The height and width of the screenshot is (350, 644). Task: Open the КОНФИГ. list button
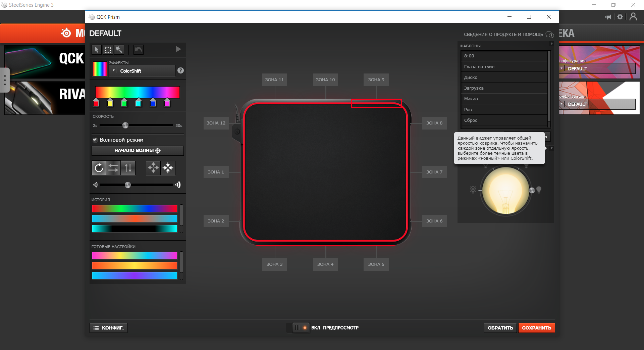click(x=109, y=328)
